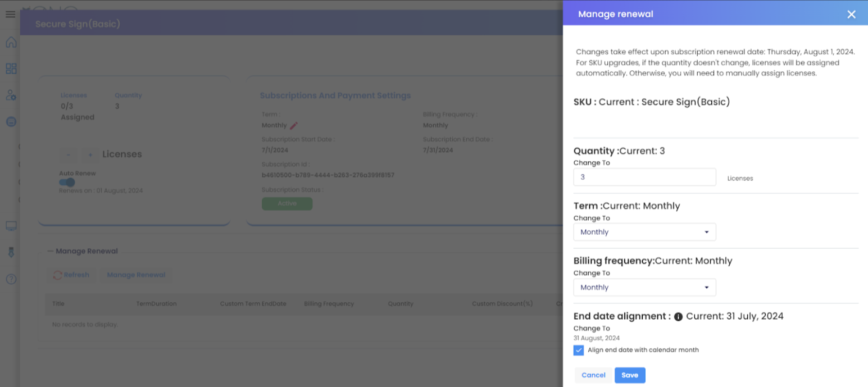Click the Secure Sign(Basic) page title
The image size is (868, 387).
click(78, 24)
